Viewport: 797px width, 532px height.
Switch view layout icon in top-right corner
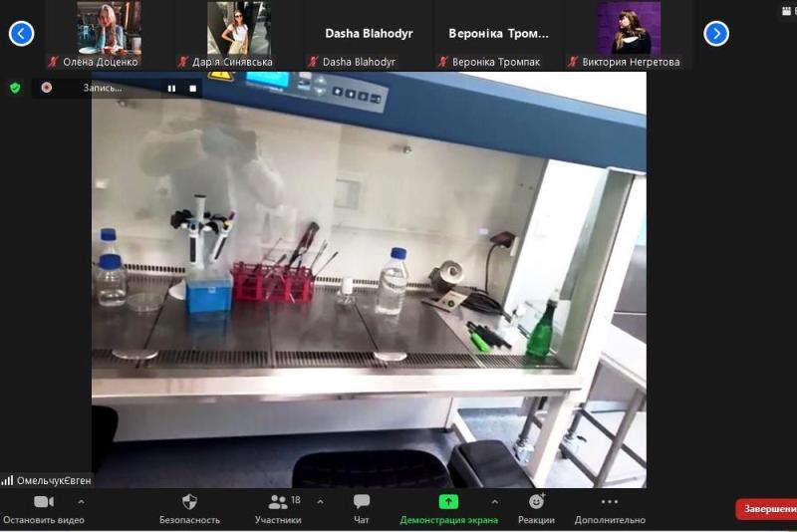786,11
